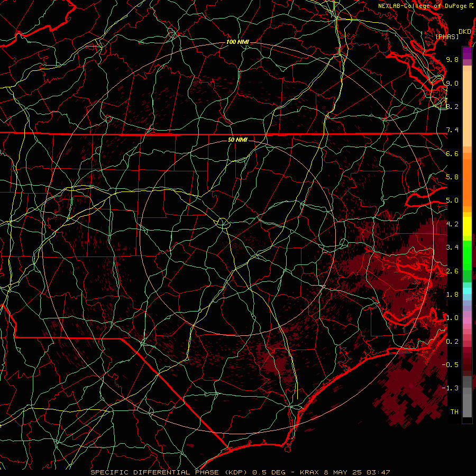Viewport: 476px width, 476px height.
Task: Click the 9.8 value on the color scale
Action: click(x=452, y=59)
